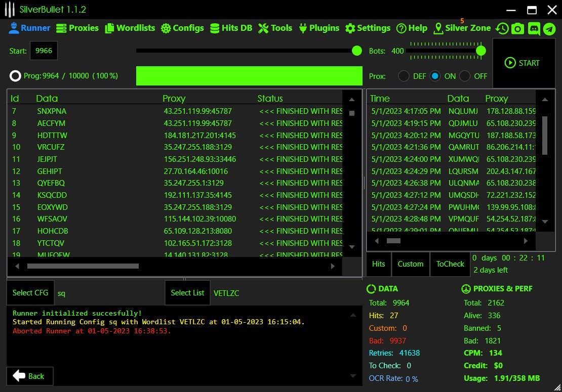Go back using the Back button

(29, 376)
